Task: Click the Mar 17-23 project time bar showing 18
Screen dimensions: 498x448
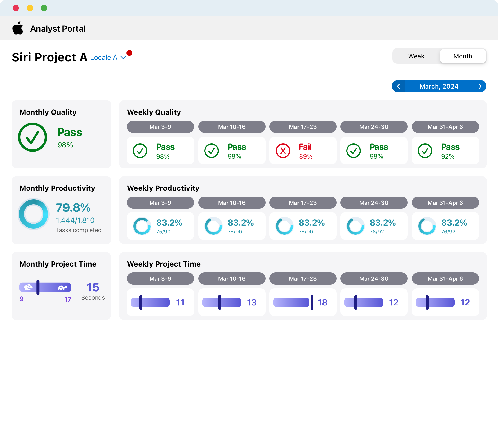Action: 291,302
